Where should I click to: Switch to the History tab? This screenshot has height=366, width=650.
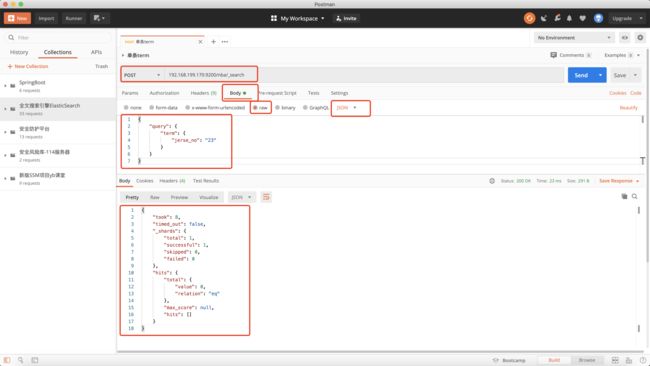19,52
